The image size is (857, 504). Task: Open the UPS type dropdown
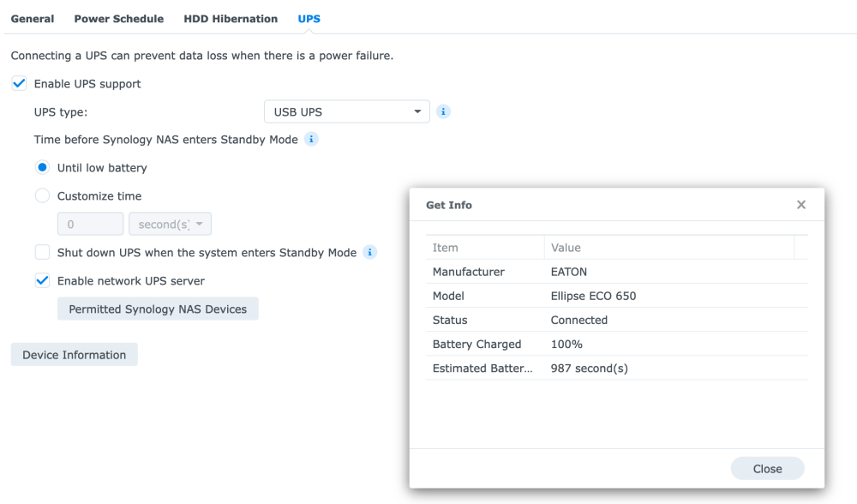[x=346, y=111]
